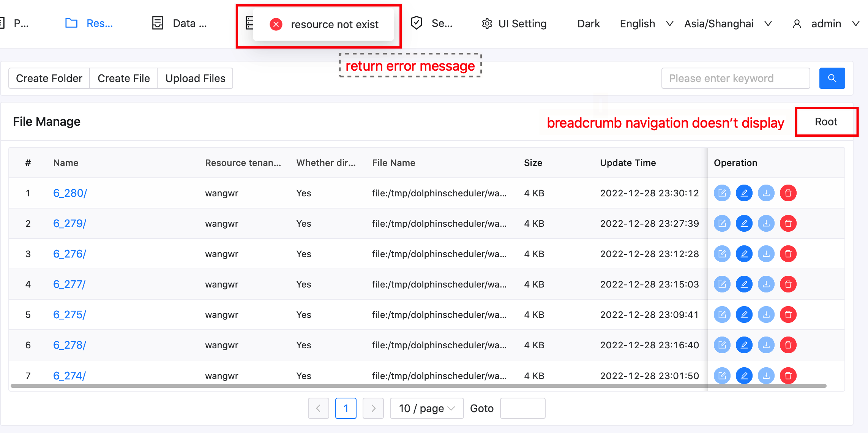This screenshot has width=868, height=433.
Task: Change the 10 / page size selector
Action: (x=426, y=408)
